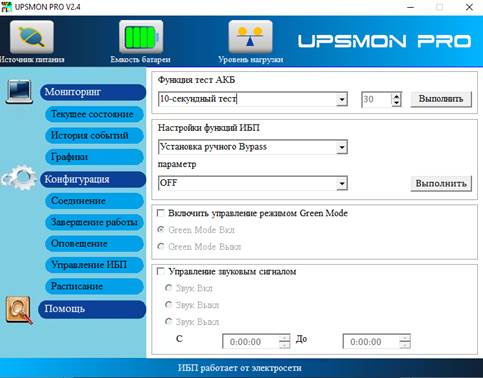
Task: Click the gears configuration icon
Action: click(x=19, y=178)
